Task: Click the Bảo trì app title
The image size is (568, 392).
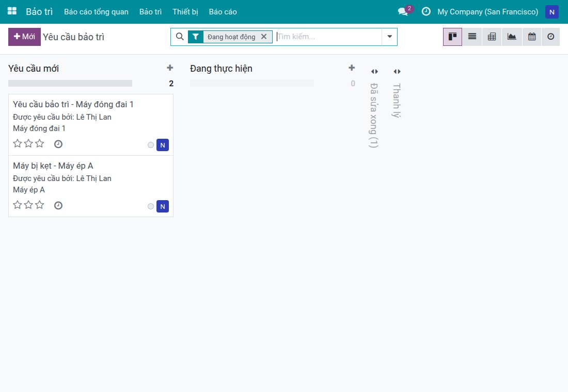Action: point(39,11)
